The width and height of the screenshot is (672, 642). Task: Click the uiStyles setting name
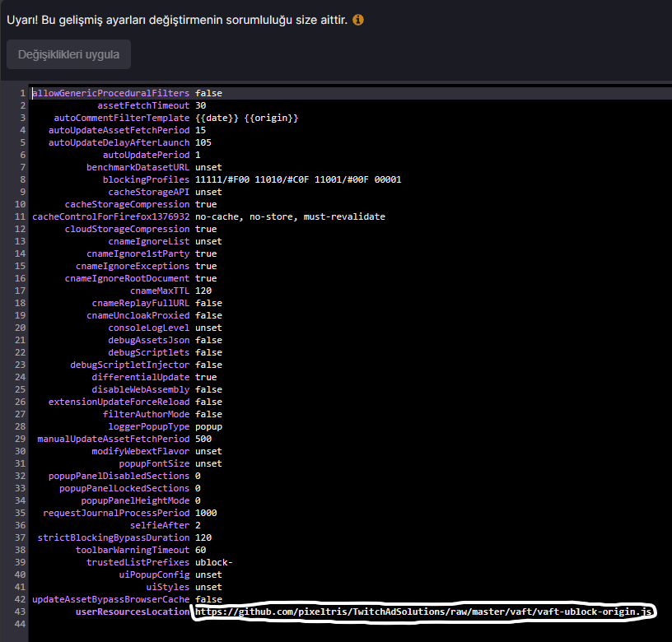pyautogui.click(x=167, y=587)
